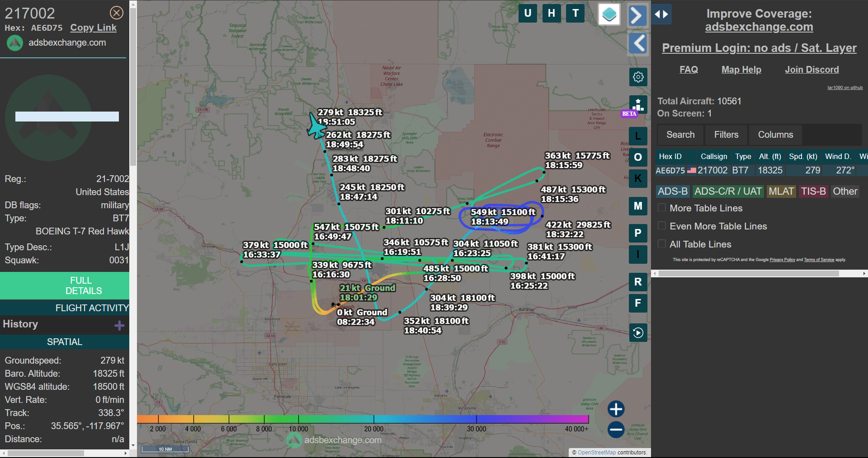The width and height of the screenshot is (868, 458).
Task: Open the reCAPTCHA Terms of Service link
Action: pos(819,260)
